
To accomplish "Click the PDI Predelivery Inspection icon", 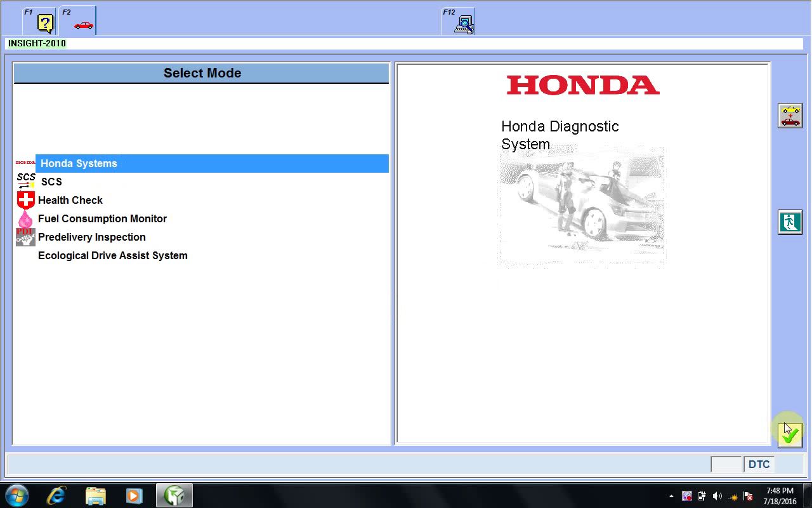I will tap(25, 237).
